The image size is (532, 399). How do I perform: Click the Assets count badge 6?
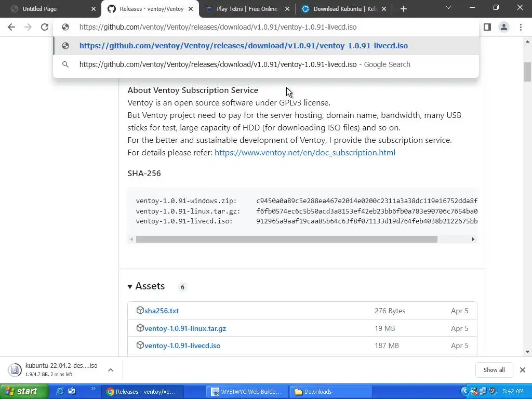182,287
